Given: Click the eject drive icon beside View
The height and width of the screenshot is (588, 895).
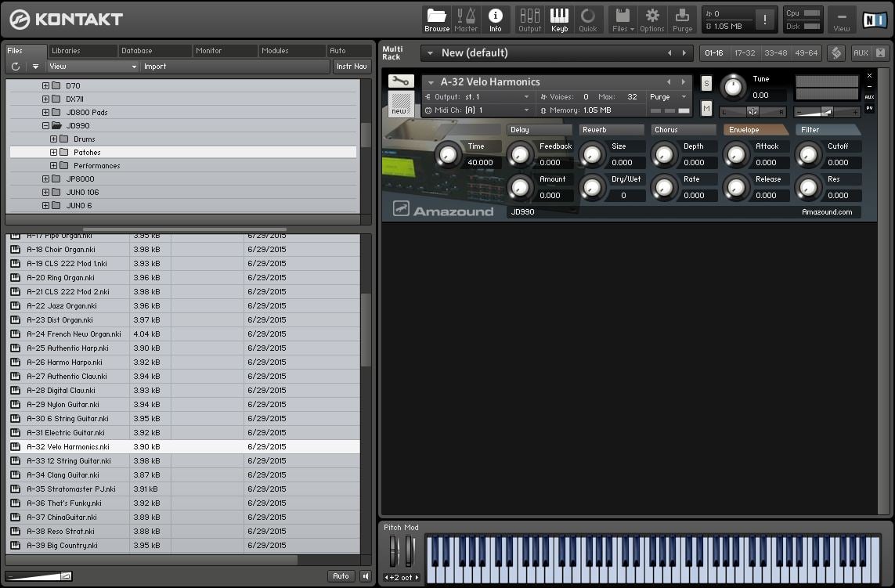Looking at the screenshot, I should pyautogui.click(x=35, y=67).
